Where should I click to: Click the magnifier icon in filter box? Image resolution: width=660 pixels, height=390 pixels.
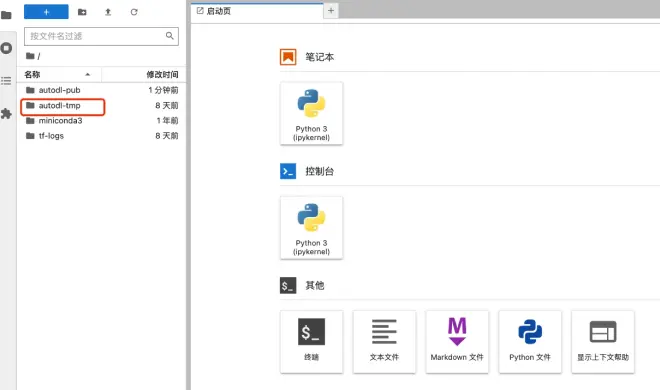[170, 36]
